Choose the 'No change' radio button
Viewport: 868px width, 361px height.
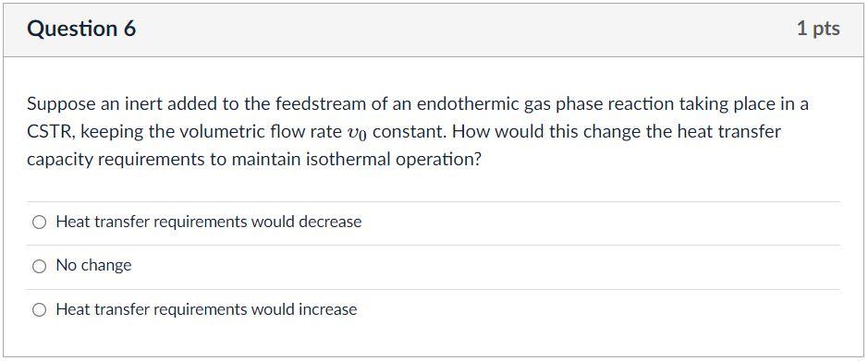(x=39, y=266)
